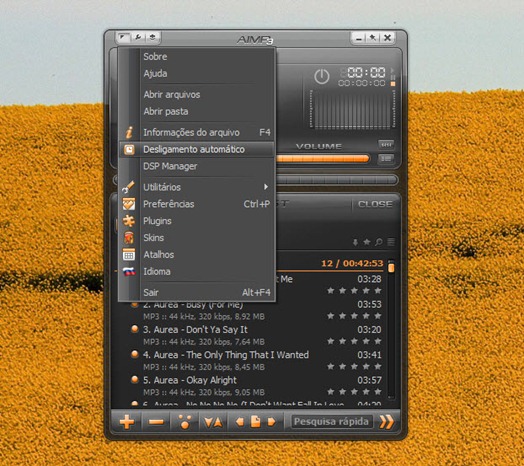
Task: Go to previous playlist arrow
Action: [x=239, y=422]
